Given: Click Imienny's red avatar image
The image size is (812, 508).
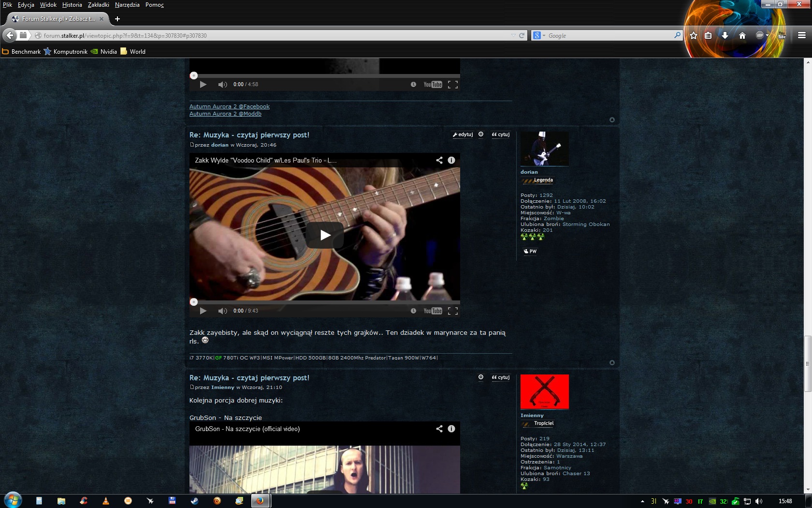Looking at the screenshot, I should [x=545, y=391].
